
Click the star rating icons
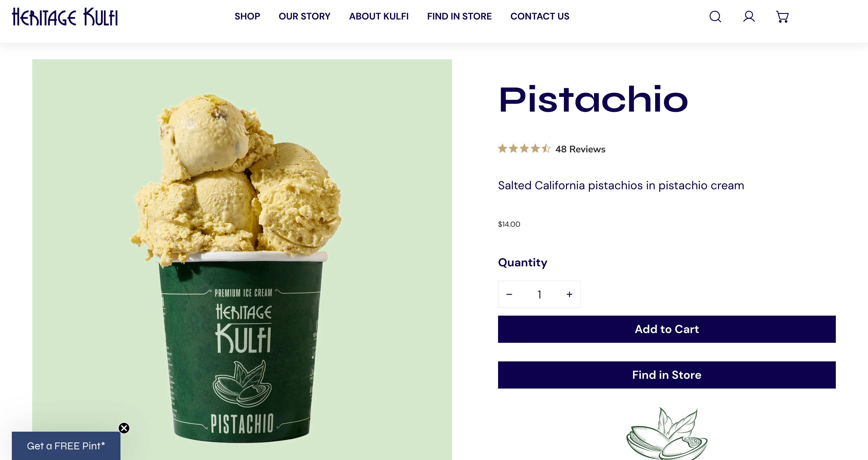[x=524, y=149]
